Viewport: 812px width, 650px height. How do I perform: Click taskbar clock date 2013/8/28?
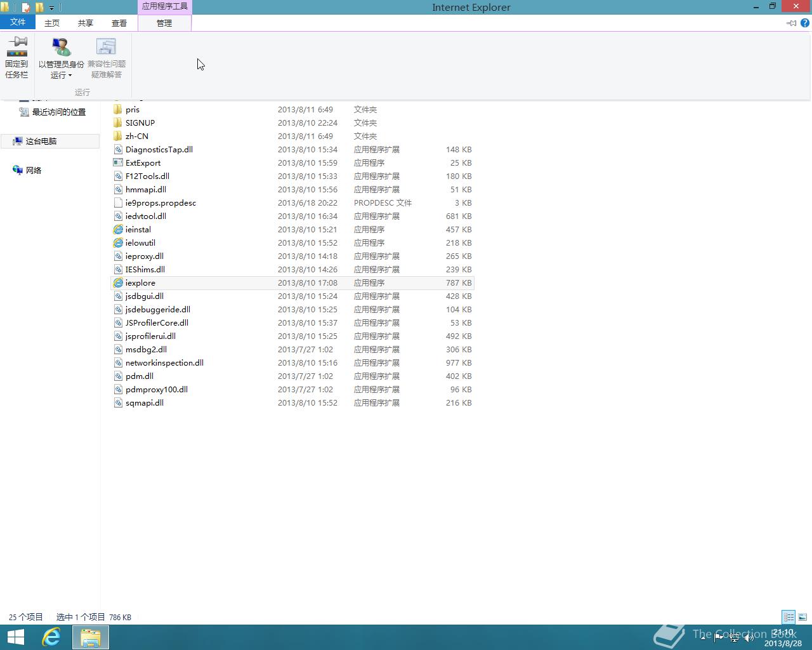783,643
